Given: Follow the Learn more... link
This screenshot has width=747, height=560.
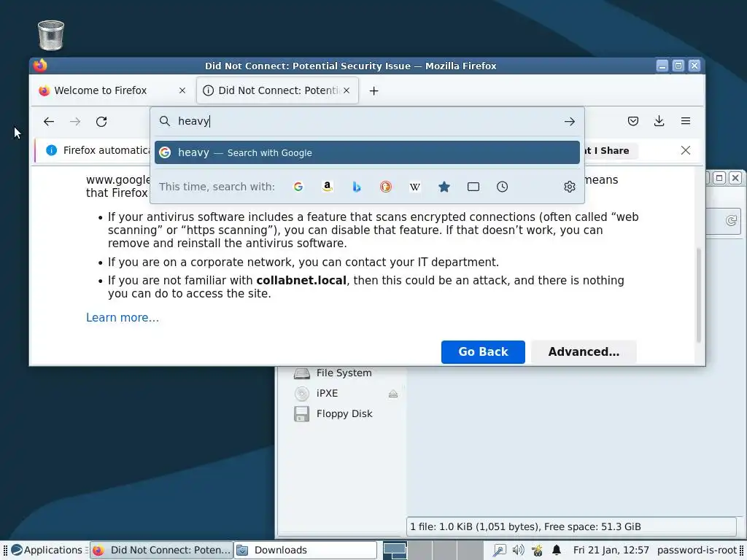Looking at the screenshot, I should tap(123, 318).
